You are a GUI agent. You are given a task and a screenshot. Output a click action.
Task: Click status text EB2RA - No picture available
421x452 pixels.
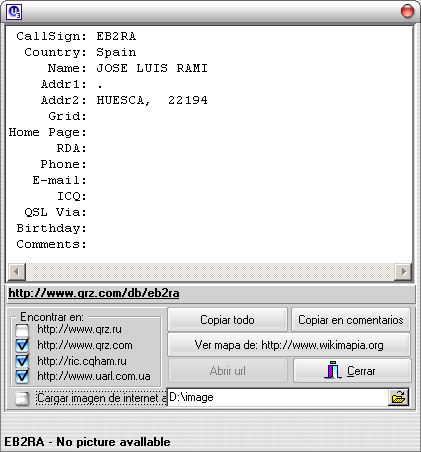(87, 442)
